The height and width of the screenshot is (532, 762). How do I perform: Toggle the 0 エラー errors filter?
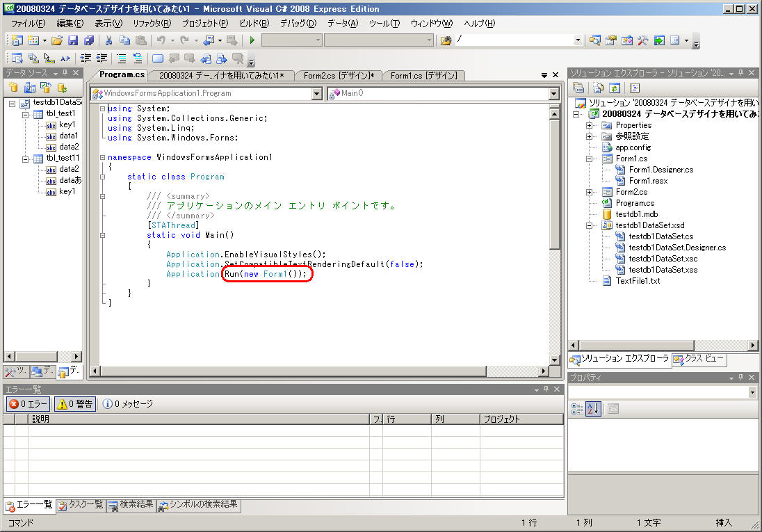(28, 403)
